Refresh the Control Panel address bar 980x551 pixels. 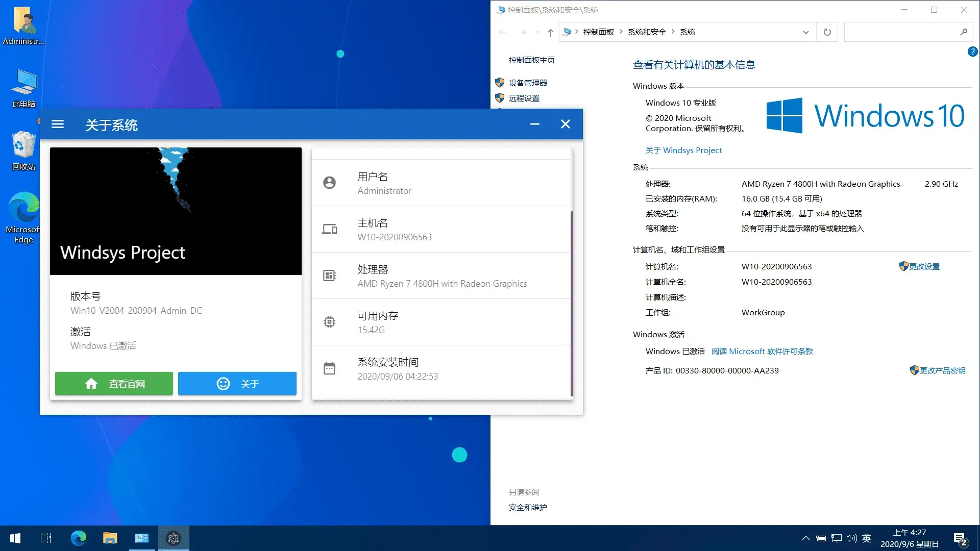point(827,32)
